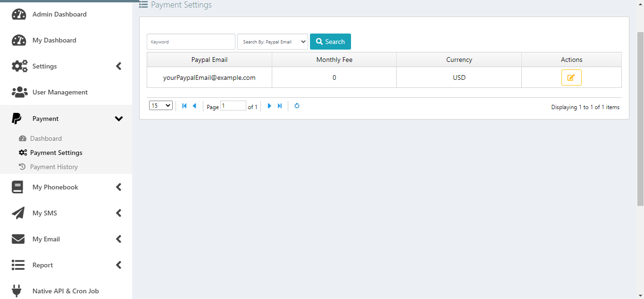Click the User Management link
The image size is (644, 299).
pyautogui.click(x=59, y=92)
